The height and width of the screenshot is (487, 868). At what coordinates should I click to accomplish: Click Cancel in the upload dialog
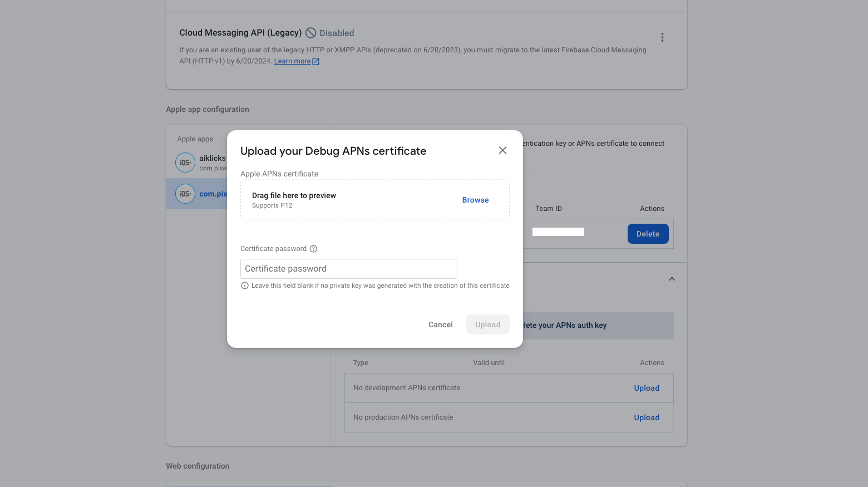point(440,324)
